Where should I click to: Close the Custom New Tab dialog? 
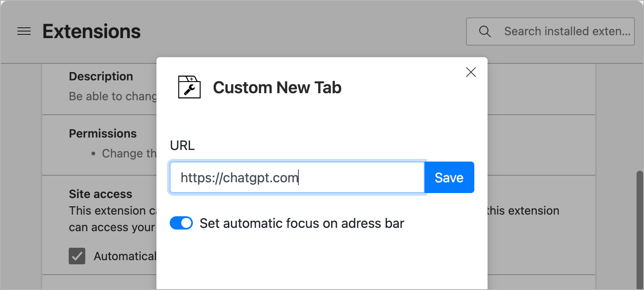[471, 72]
